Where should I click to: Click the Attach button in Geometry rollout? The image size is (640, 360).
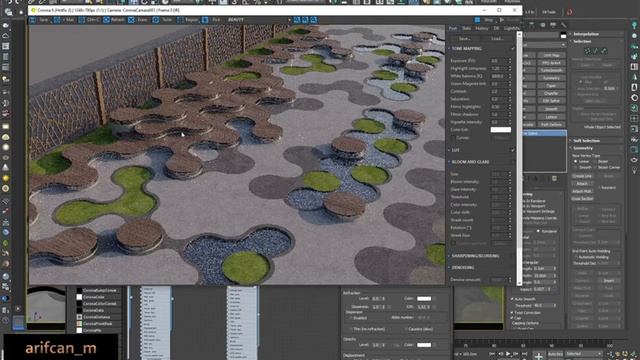point(582,184)
